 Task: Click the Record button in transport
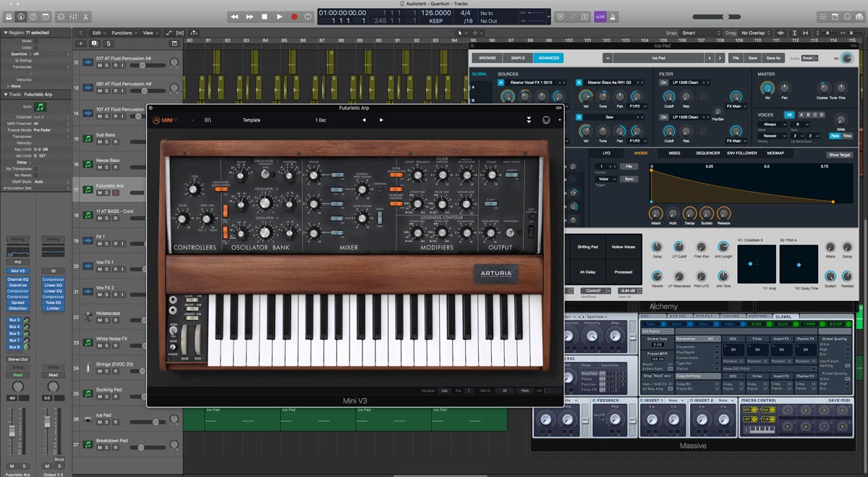tap(294, 16)
